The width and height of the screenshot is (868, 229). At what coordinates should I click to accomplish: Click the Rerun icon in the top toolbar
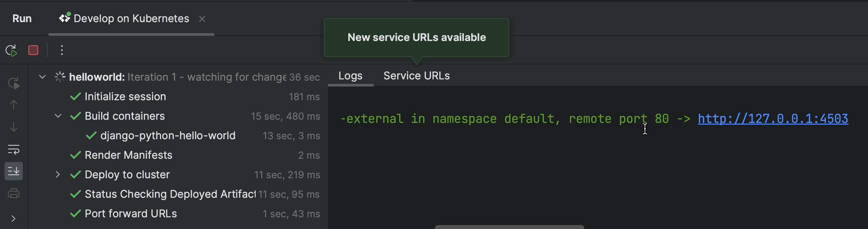click(11, 50)
